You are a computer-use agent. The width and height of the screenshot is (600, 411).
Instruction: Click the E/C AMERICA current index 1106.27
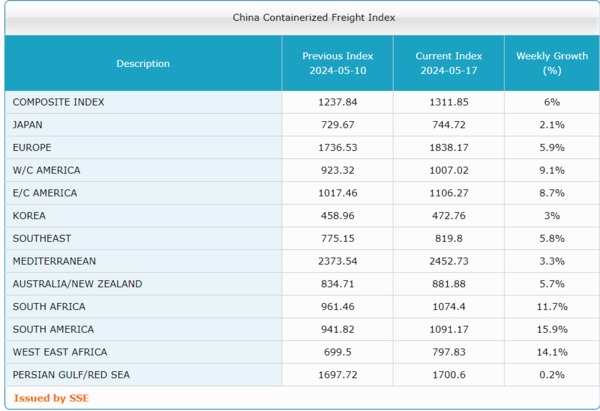(449, 193)
